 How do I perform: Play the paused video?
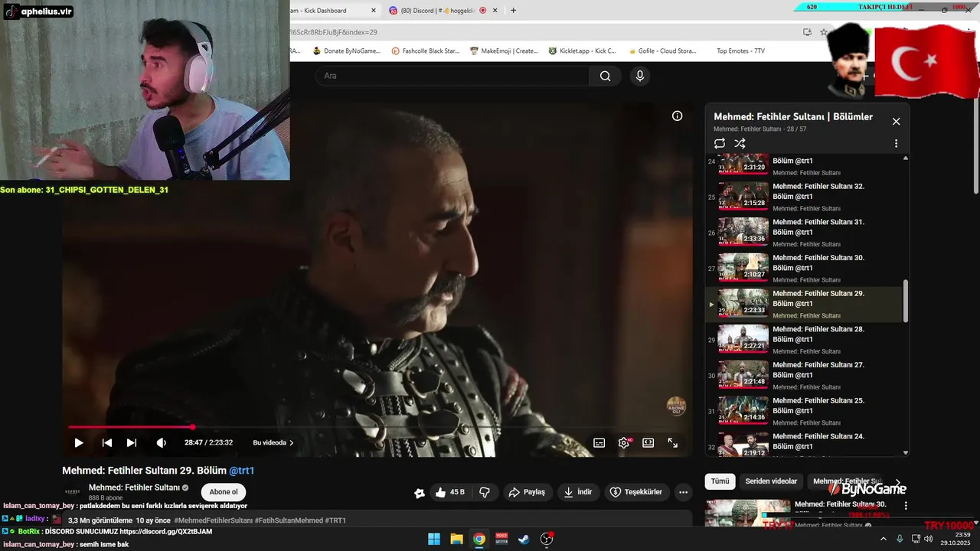(78, 442)
